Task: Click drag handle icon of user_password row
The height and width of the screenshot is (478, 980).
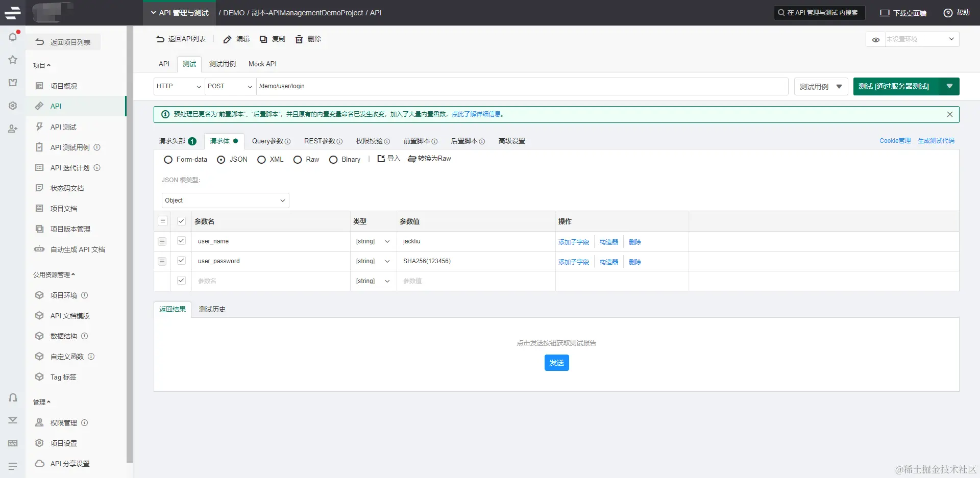Action: [x=162, y=261]
